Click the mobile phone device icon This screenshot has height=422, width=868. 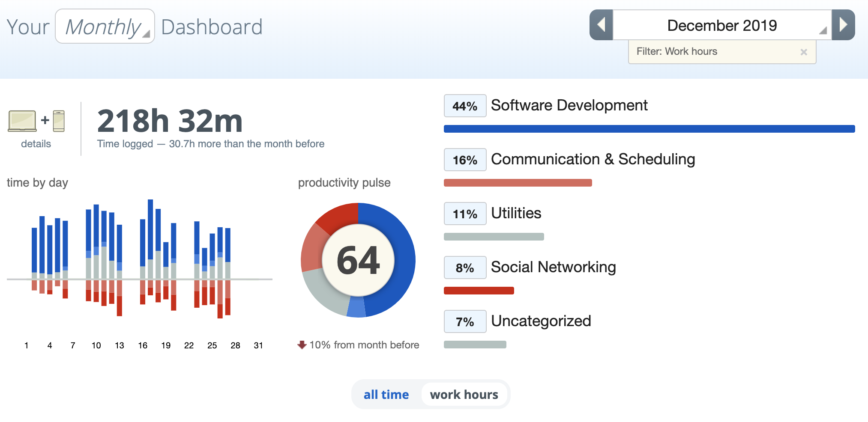click(x=59, y=121)
